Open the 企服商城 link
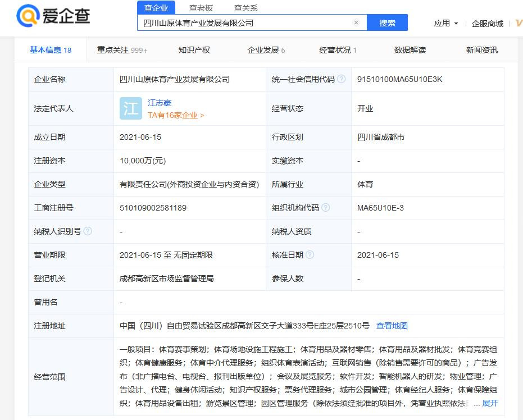 click(487, 24)
